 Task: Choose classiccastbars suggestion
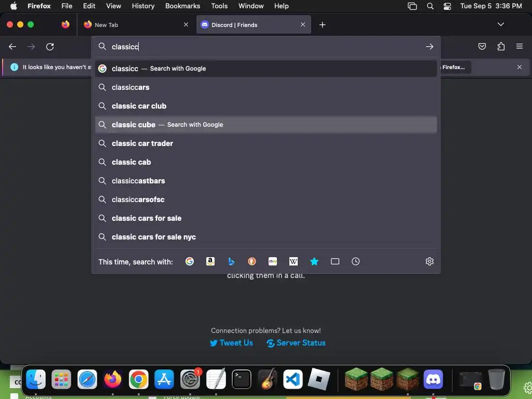point(266,181)
